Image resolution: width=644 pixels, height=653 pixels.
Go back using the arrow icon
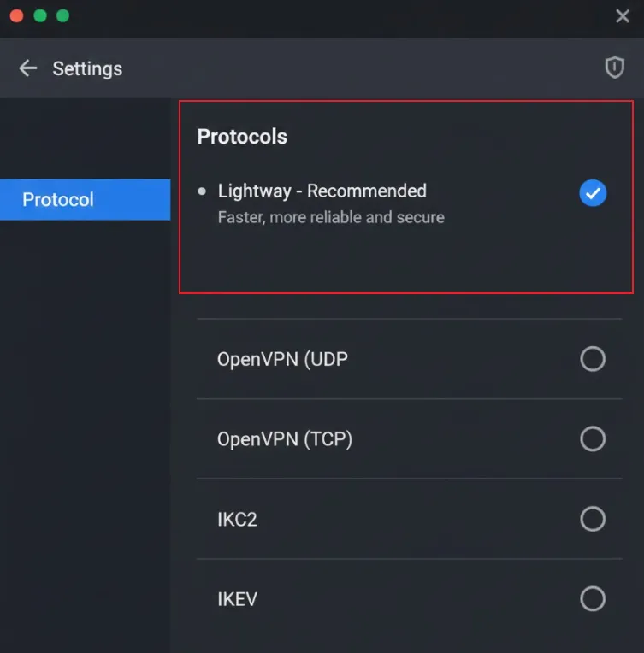(28, 68)
